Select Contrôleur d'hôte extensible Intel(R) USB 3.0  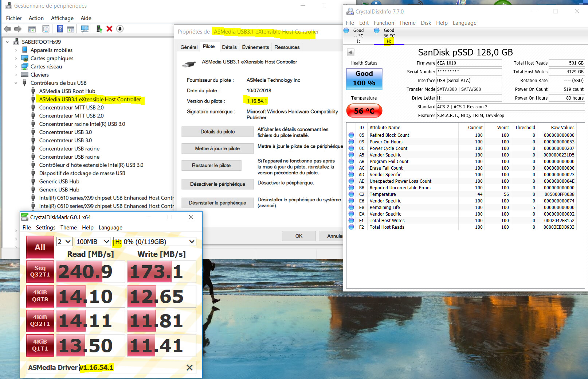[x=91, y=165]
